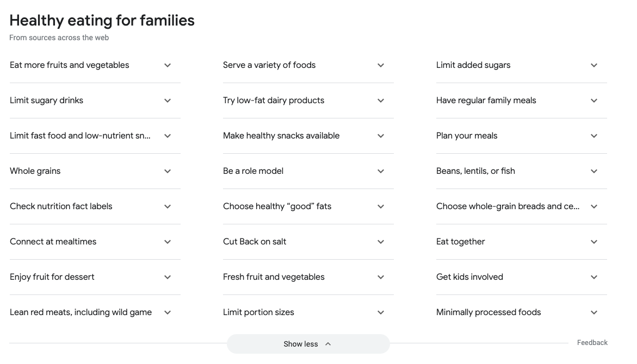
Task: Click chevron next to 'Serve a variety of foods'
Action: tap(381, 65)
